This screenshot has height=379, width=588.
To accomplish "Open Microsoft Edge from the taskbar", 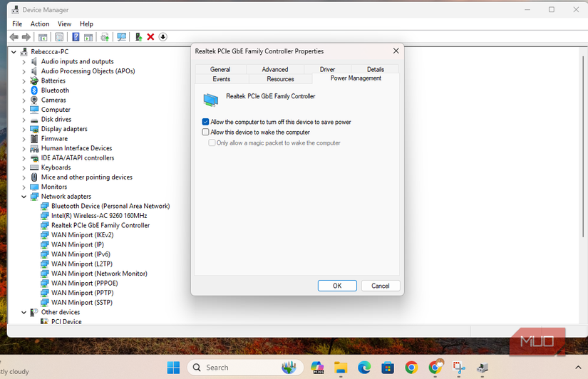I will tap(364, 368).
